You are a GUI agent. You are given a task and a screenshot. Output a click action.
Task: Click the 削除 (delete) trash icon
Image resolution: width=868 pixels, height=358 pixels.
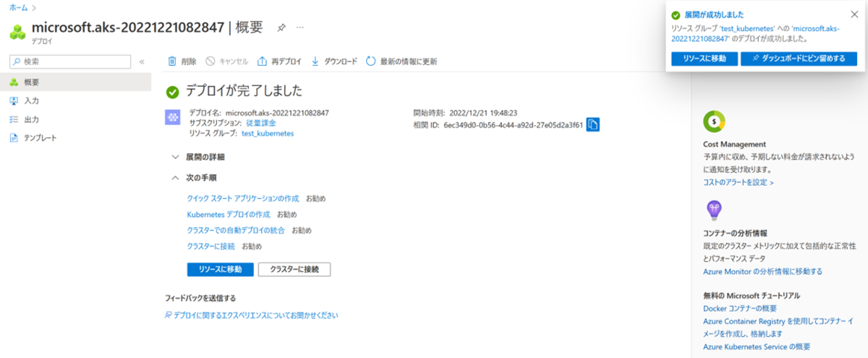click(x=172, y=61)
